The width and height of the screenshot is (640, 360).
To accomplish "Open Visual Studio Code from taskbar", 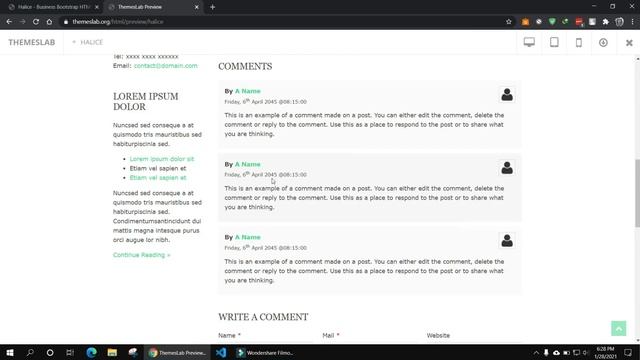I will click(x=221, y=353).
